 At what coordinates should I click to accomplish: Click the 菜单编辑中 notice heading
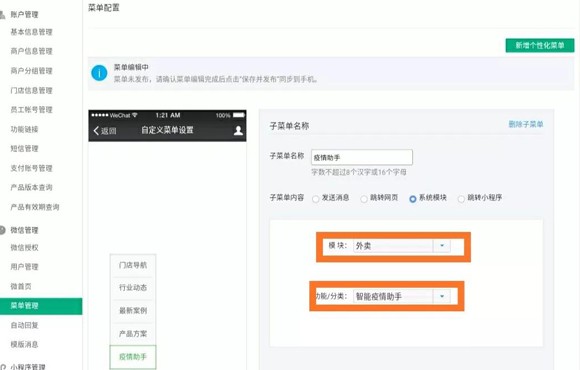point(131,67)
